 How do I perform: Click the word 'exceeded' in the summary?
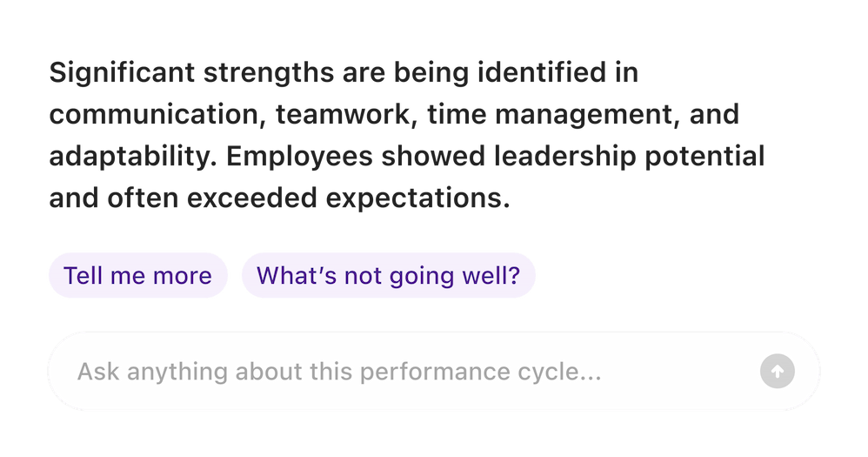[252, 198]
